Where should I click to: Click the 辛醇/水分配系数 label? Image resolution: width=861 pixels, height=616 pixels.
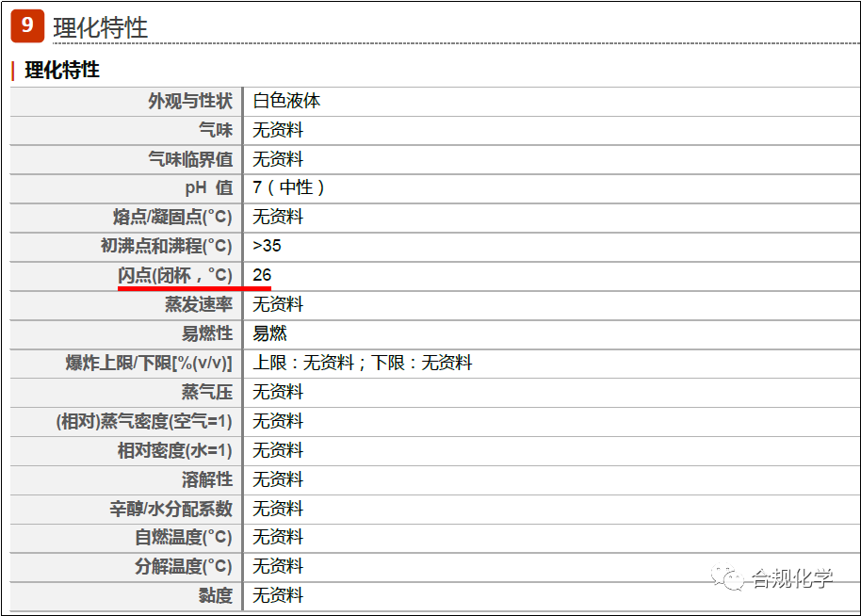point(171,509)
